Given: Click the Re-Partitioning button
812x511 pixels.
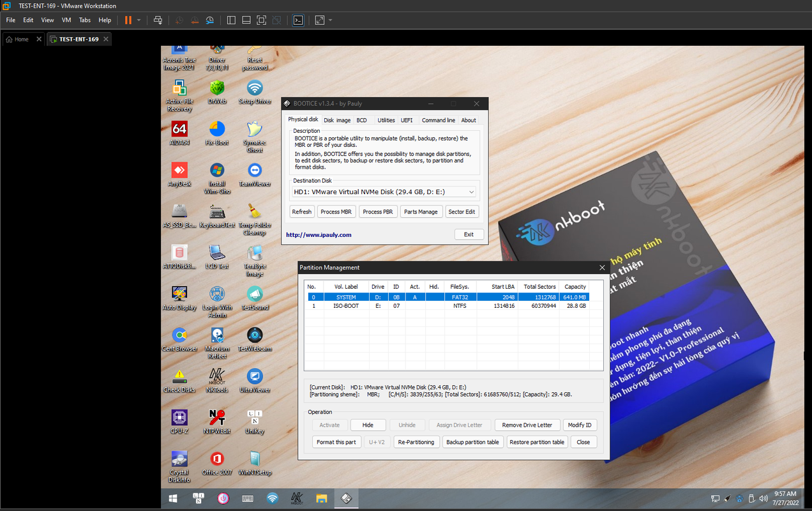Looking at the screenshot, I should (x=416, y=442).
